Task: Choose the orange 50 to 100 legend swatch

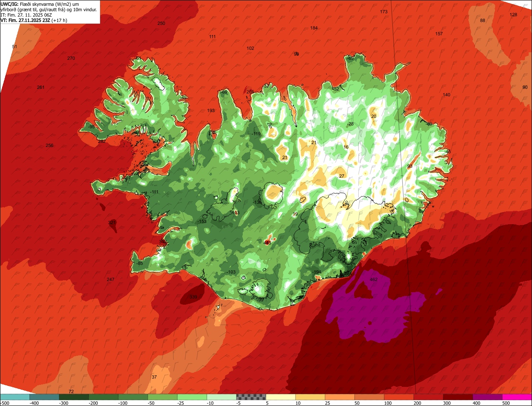Action: 369,397
